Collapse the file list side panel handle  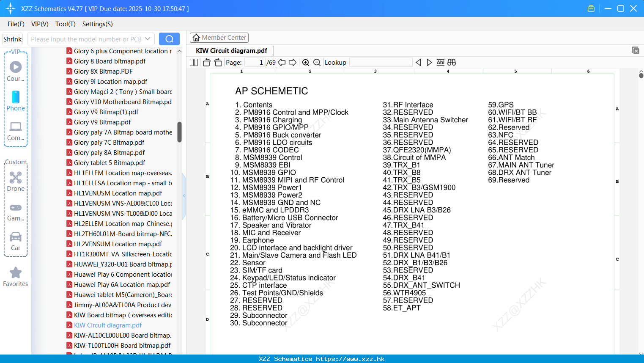184,196
